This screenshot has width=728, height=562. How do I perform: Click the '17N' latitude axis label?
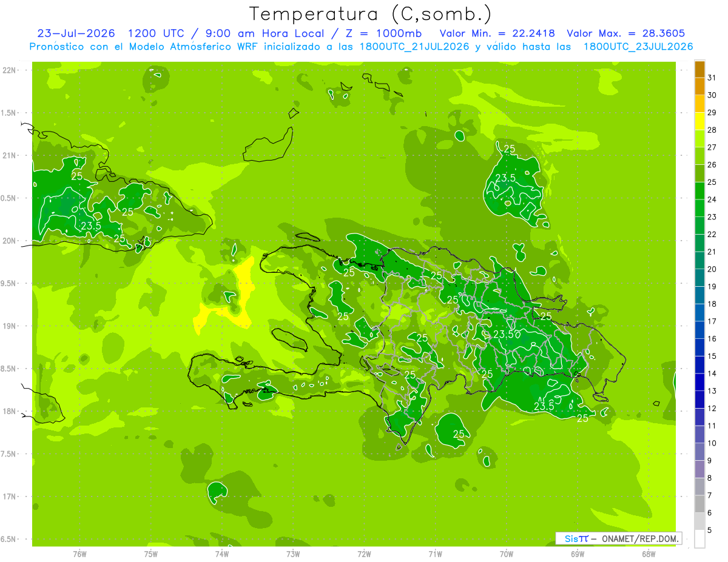click(x=9, y=497)
